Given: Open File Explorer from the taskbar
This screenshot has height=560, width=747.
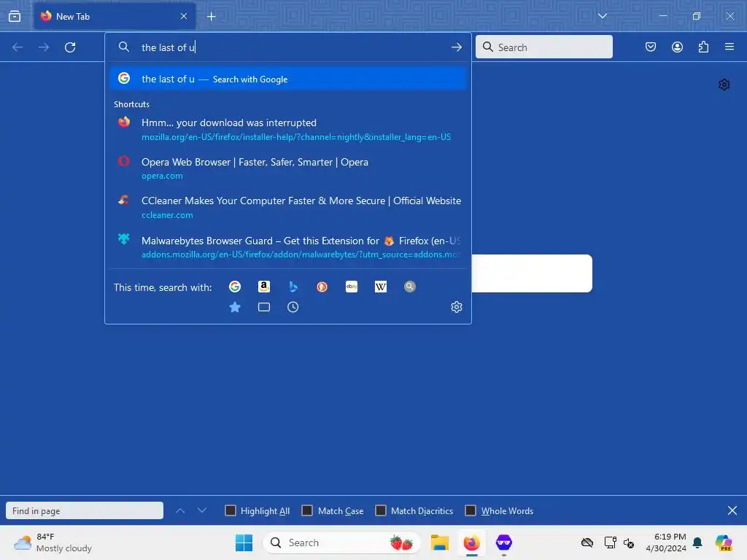Looking at the screenshot, I should (x=440, y=542).
